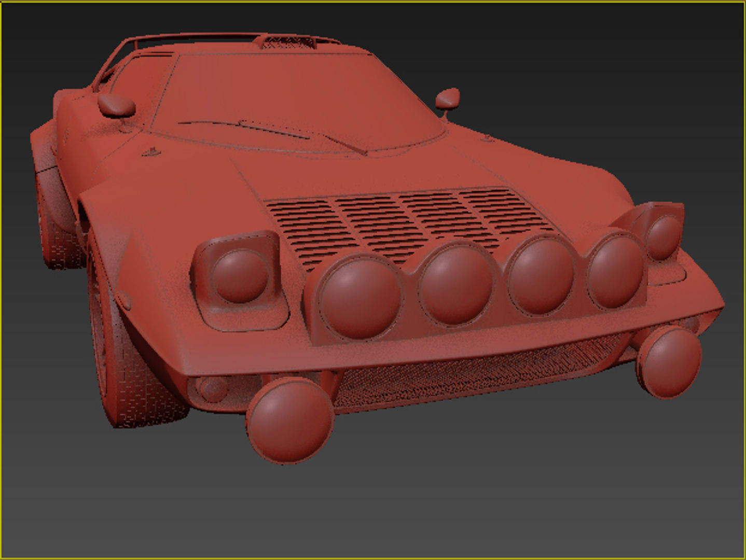Pick the hanging fog light at the far bumper corner
Screen dimensions: 746x560
coord(669,361)
